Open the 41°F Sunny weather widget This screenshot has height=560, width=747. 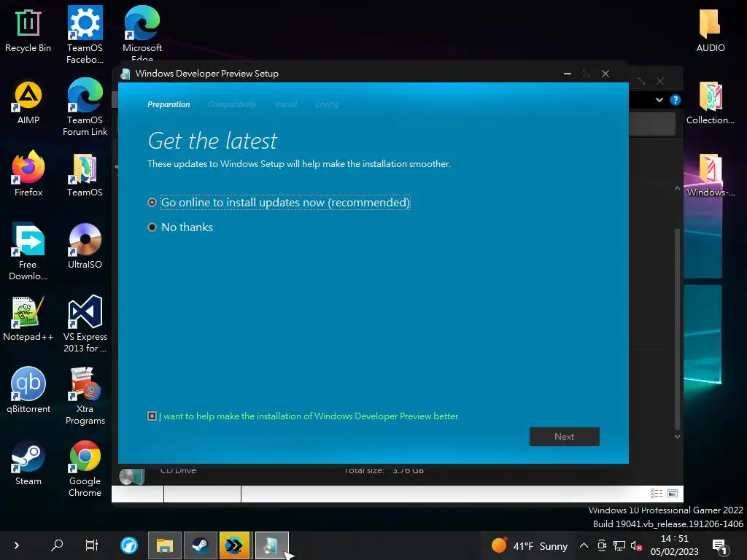530,545
